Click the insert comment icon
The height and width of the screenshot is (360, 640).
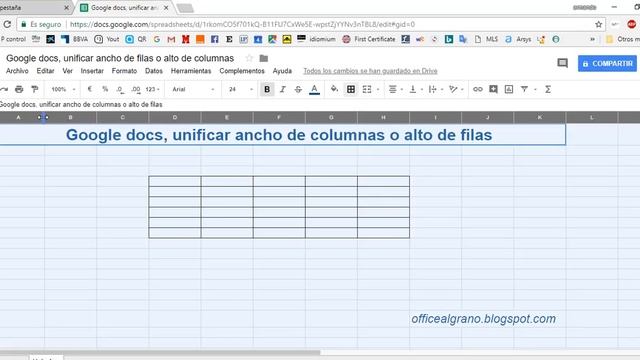pos(493,89)
